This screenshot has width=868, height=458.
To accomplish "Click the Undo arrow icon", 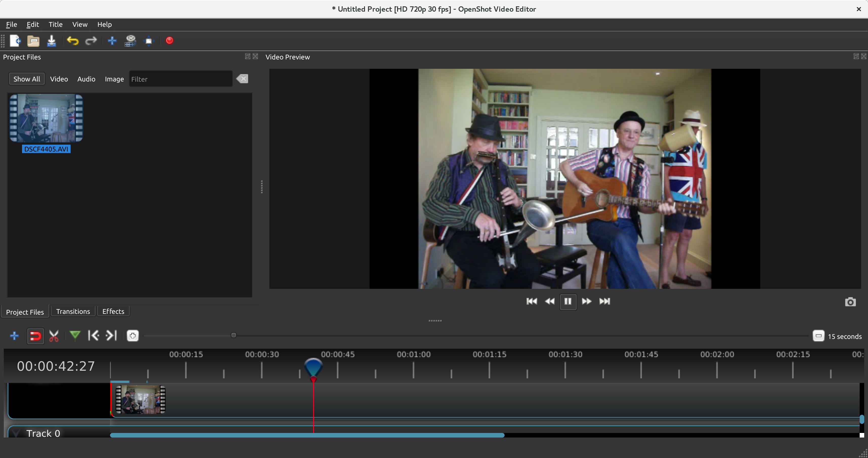I will pyautogui.click(x=72, y=41).
